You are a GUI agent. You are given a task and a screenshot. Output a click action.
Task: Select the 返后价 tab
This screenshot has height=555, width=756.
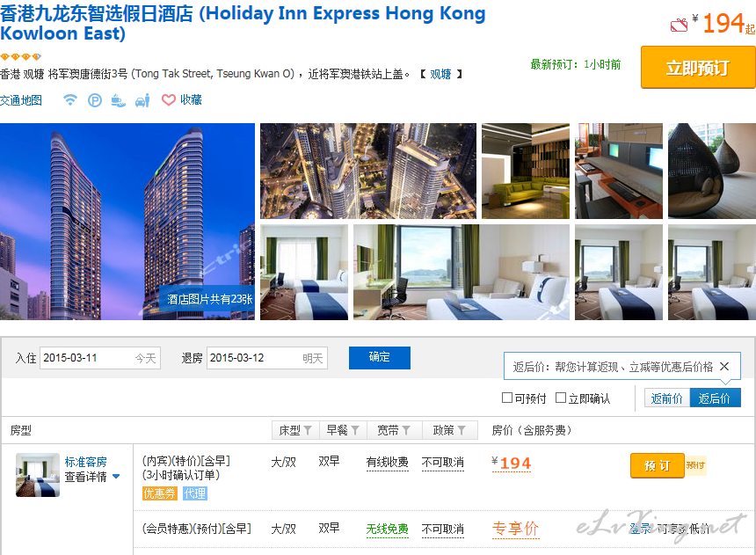pos(715,398)
